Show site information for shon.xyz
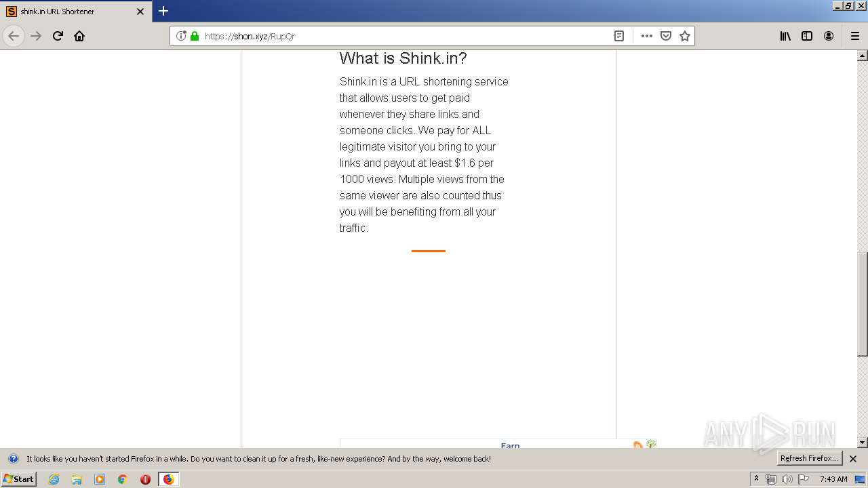868x488 pixels. (x=181, y=36)
